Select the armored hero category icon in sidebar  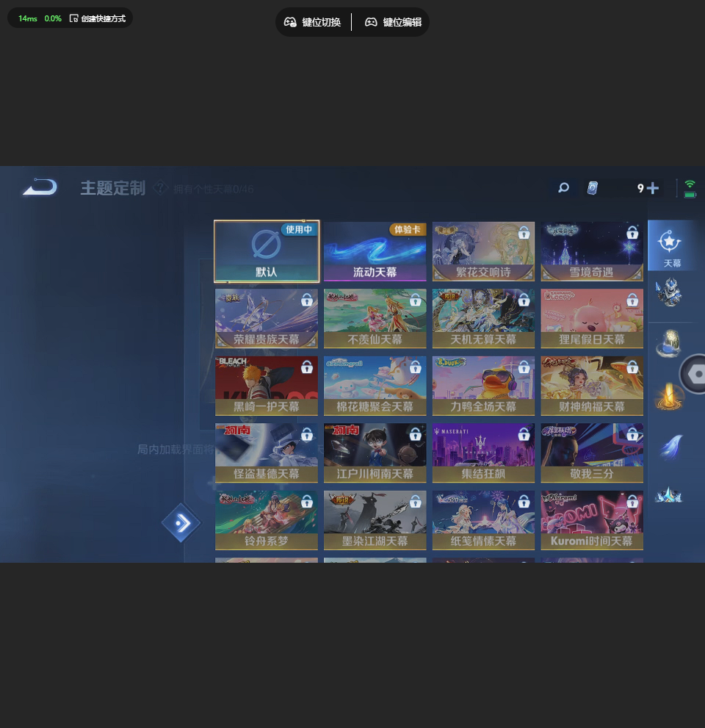click(669, 292)
